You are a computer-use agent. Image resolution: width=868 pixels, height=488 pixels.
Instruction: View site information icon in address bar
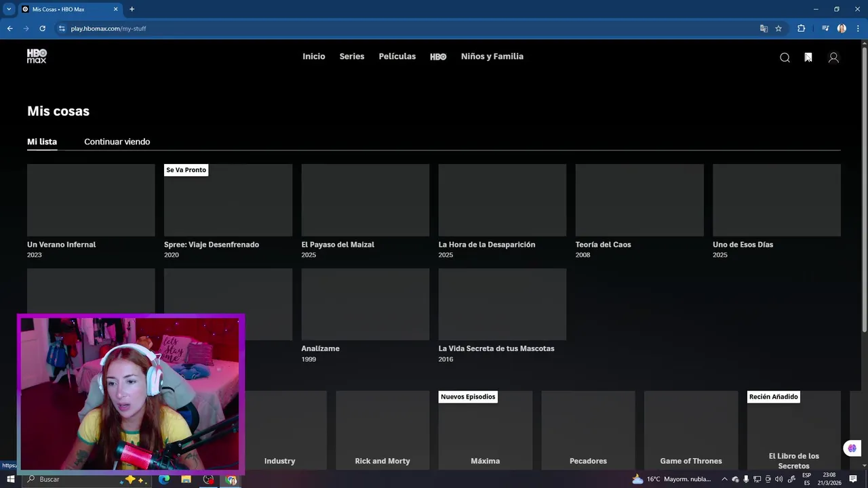(62, 28)
